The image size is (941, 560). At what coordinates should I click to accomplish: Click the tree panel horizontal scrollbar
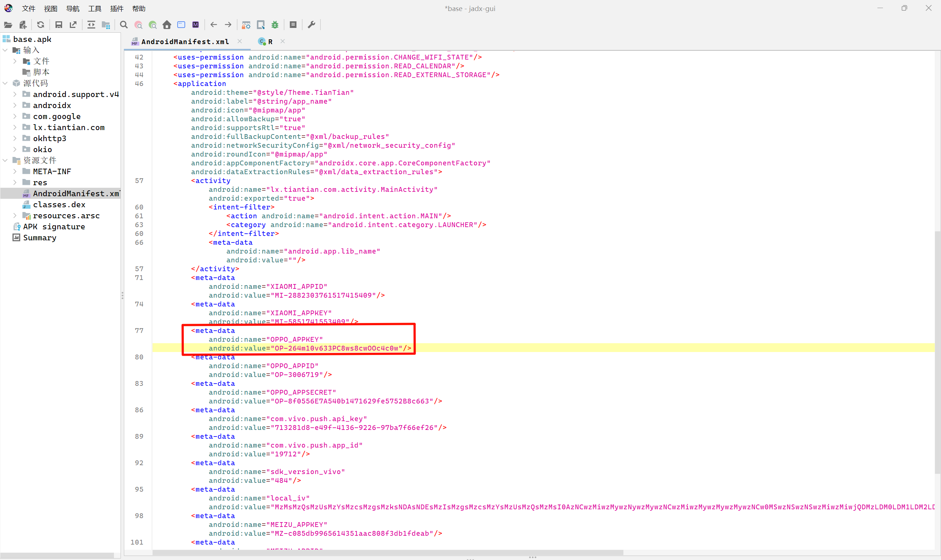[57, 556]
